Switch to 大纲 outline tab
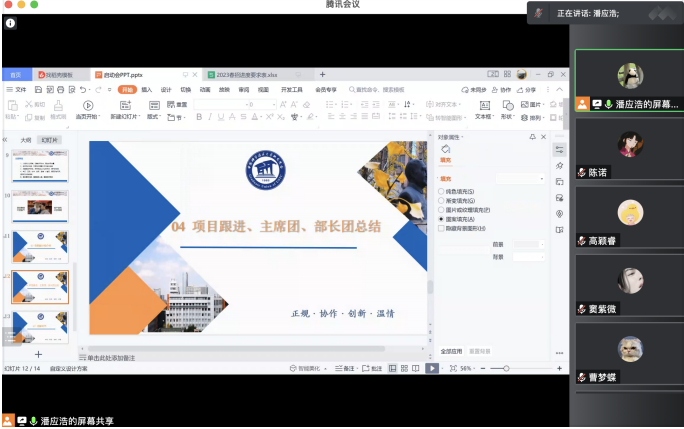684x429 pixels. coord(26,140)
